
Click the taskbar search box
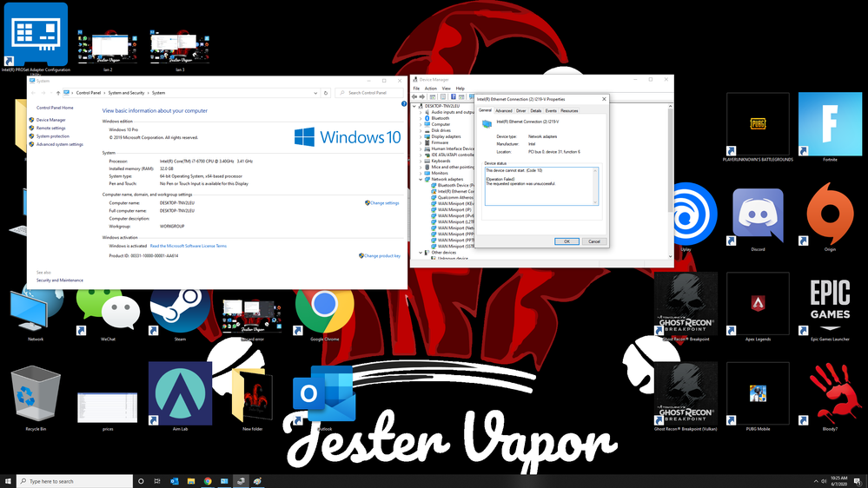(75, 481)
